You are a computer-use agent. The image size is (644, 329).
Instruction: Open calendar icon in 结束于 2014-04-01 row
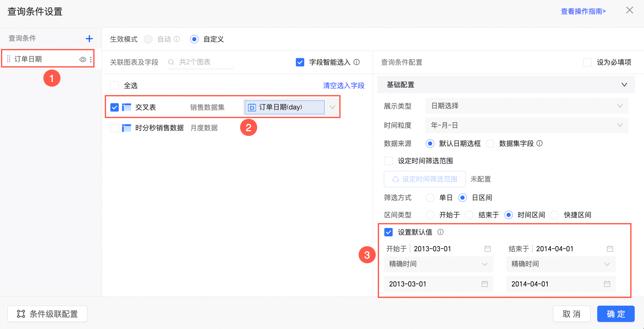tap(610, 249)
